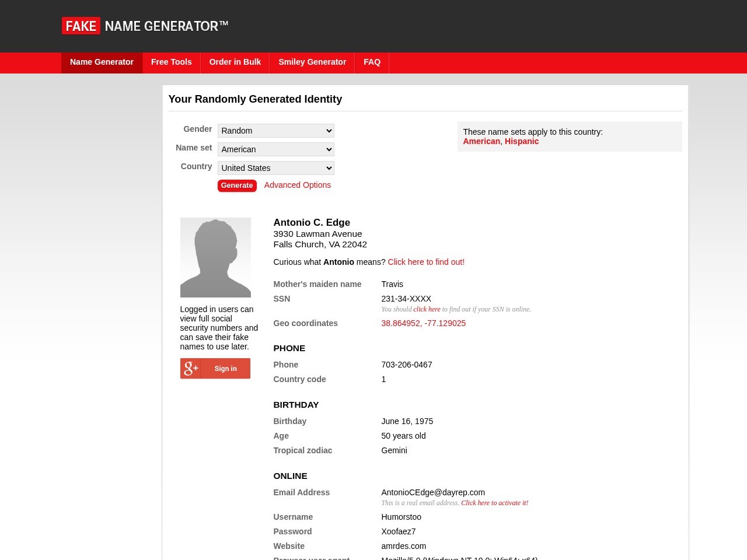
Task: Go to Order in Bulk page
Action: click(235, 62)
